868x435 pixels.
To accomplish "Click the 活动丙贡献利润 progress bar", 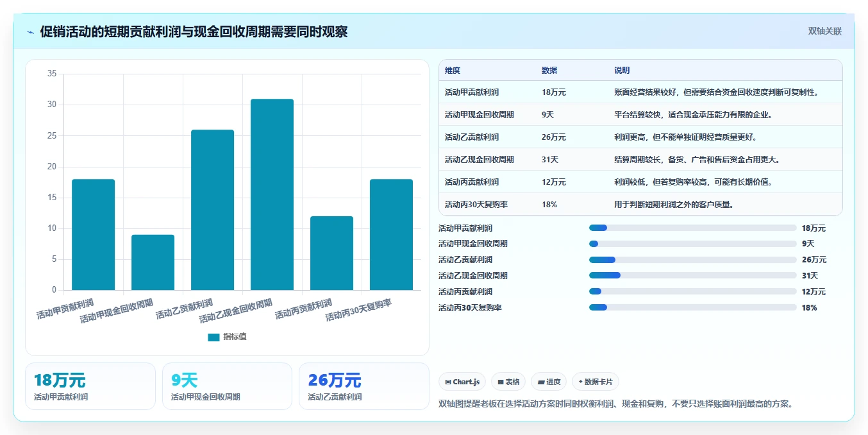I will pyautogui.click(x=692, y=291).
